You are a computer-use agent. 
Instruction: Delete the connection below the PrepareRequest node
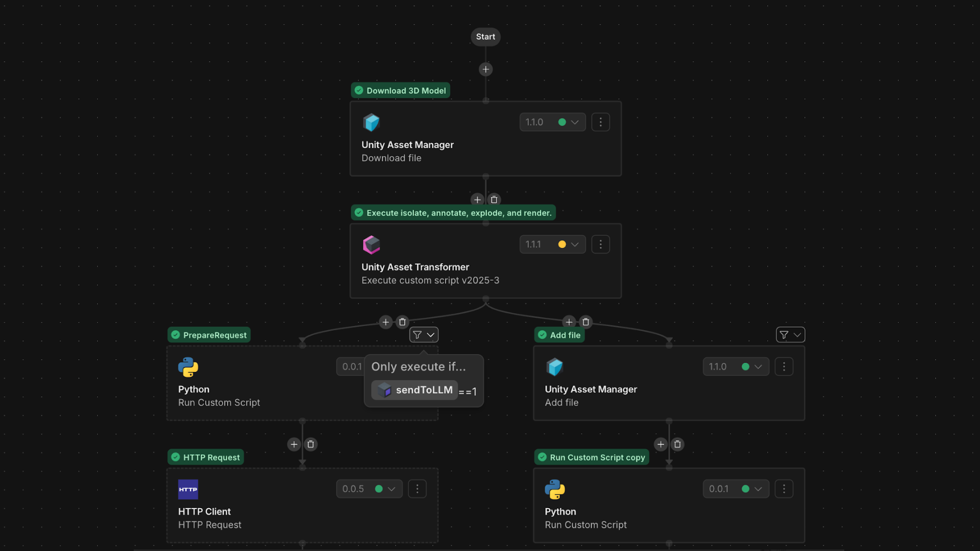click(311, 444)
